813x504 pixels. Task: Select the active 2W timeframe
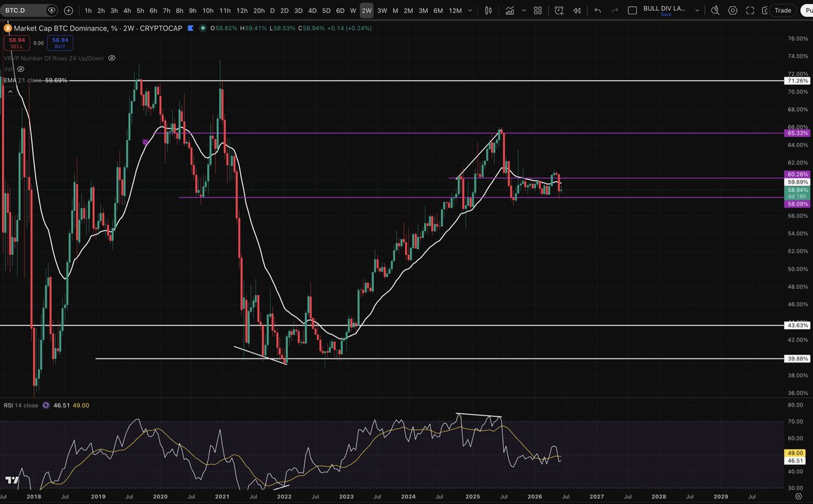coord(367,10)
